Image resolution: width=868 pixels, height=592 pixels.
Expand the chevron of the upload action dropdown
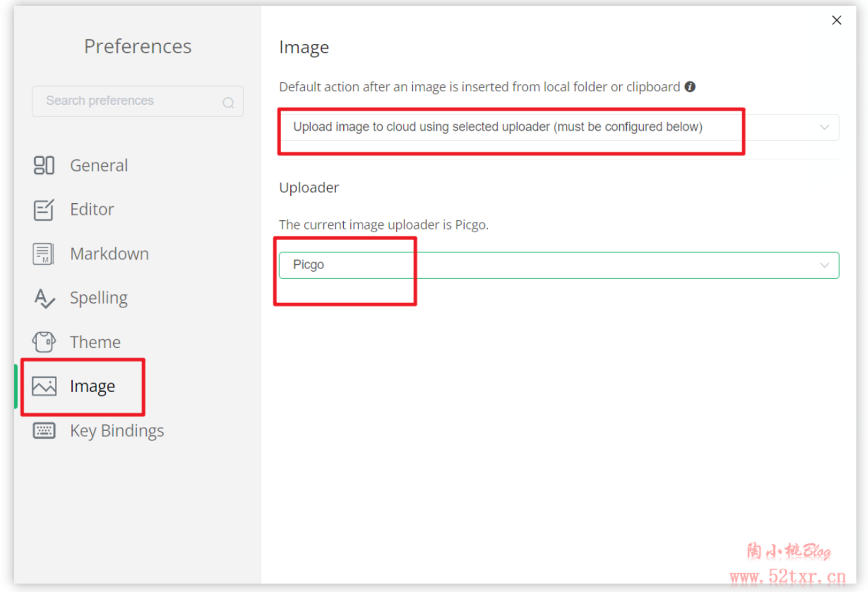tap(824, 127)
